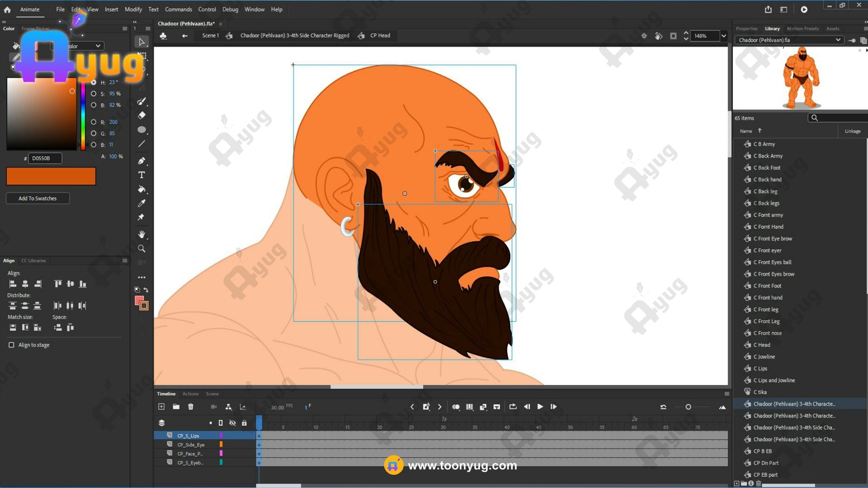Enable Align to stage checkbox
Screen dimensions: 868x488
coord(11,345)
